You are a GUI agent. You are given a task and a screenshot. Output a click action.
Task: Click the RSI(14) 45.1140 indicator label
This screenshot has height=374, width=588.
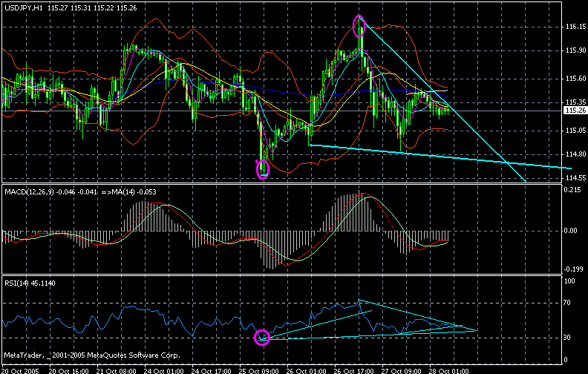(x=30, y=283)
